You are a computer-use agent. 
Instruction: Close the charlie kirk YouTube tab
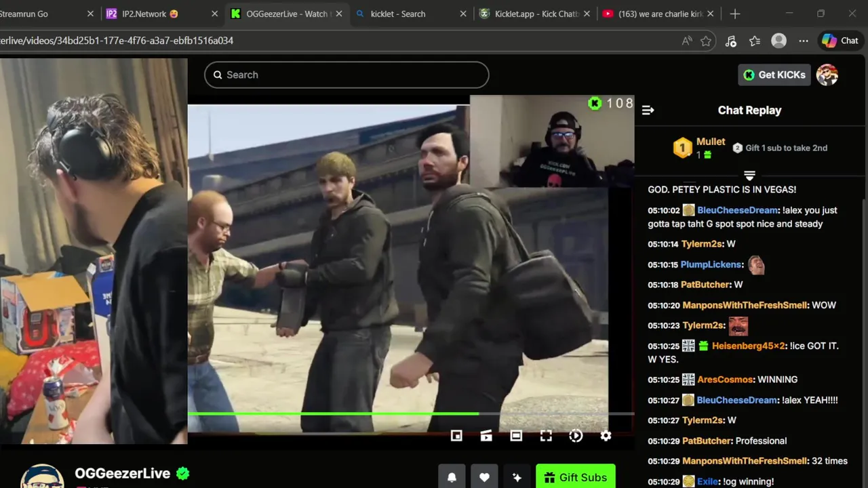pos(711,14)
